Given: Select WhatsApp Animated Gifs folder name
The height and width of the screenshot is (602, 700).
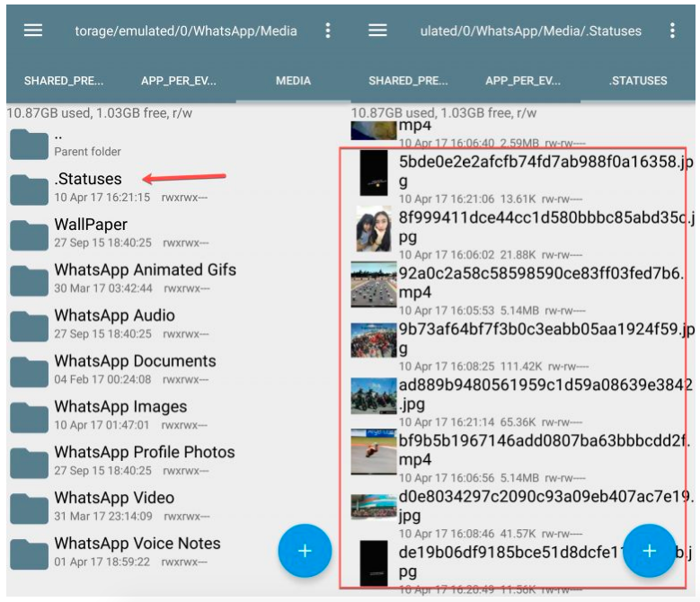Looking at the screenshot, I should (x=145, y=270).
